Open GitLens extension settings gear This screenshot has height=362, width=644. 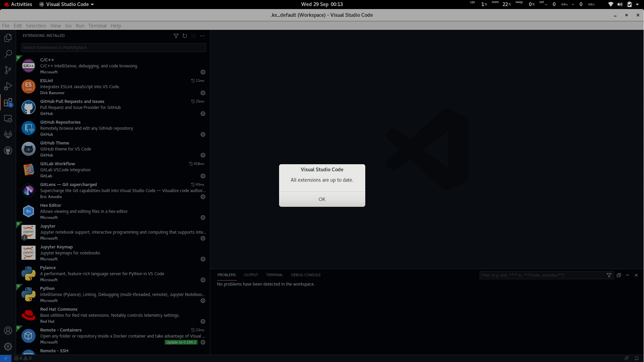coord(203,197)
